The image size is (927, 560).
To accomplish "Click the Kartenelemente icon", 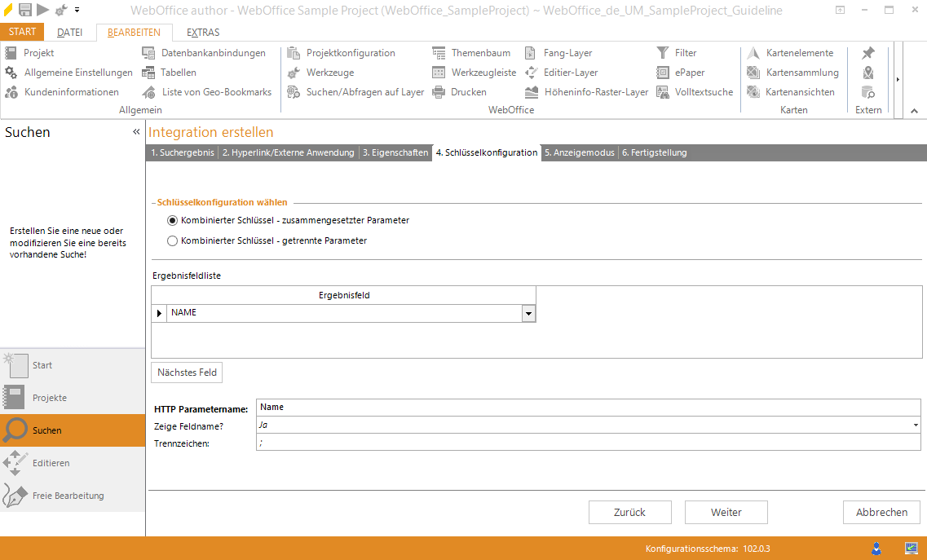I will coord(753,53).
